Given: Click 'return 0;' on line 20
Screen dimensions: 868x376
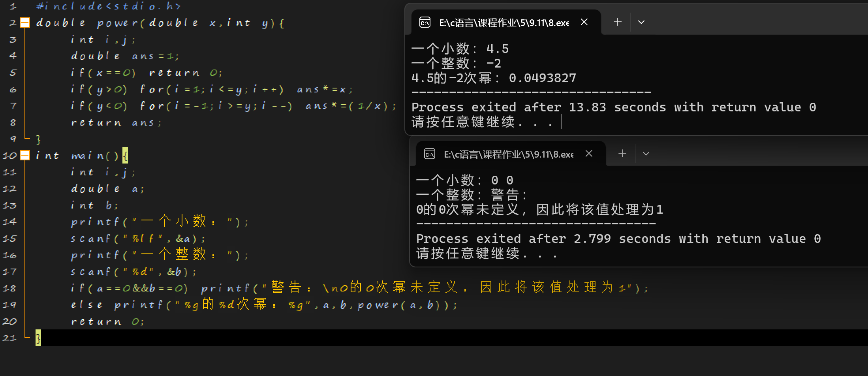Looking at the screenshot, I should (107, 322).
